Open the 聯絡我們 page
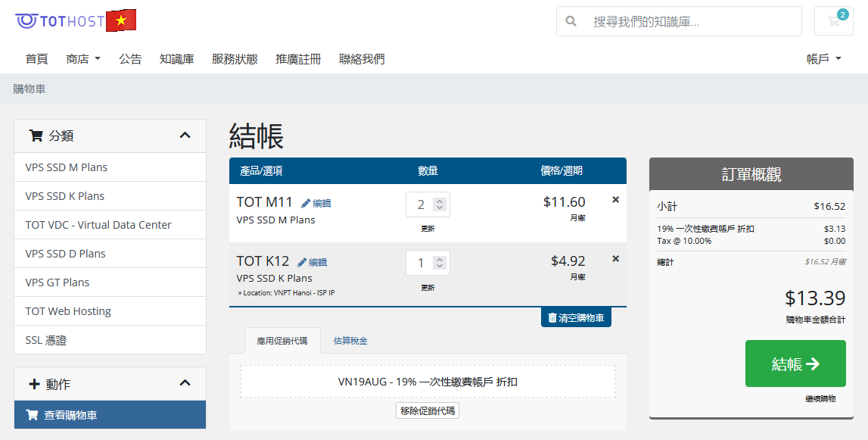The width and height of the screenshot is (868, 440). [362, 59]
